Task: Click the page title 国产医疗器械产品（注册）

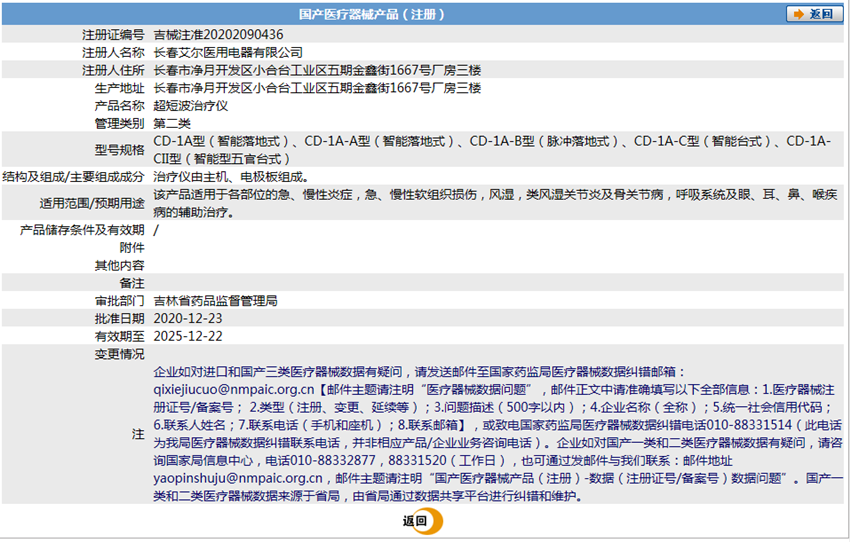Action: point(371,14)
